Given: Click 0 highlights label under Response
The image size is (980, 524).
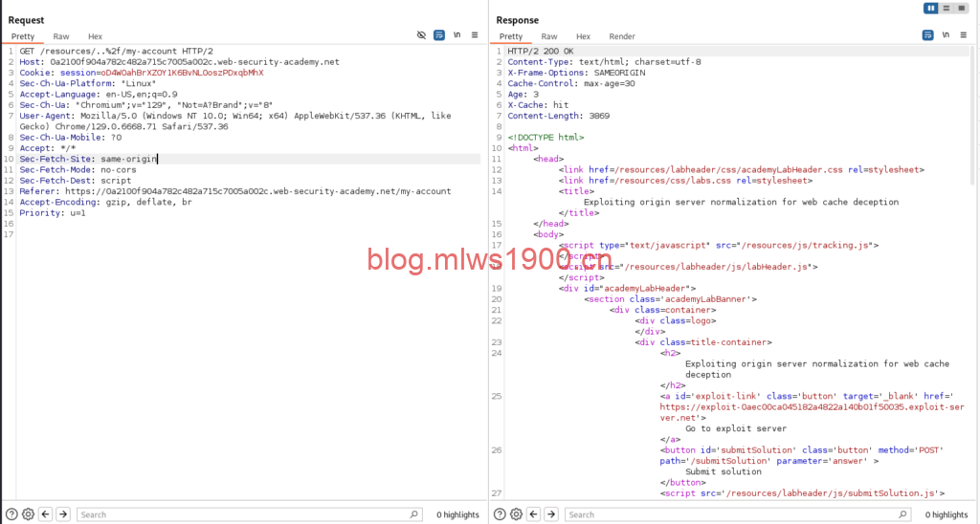Looking at the screenshot, I should tap(947, 514).
